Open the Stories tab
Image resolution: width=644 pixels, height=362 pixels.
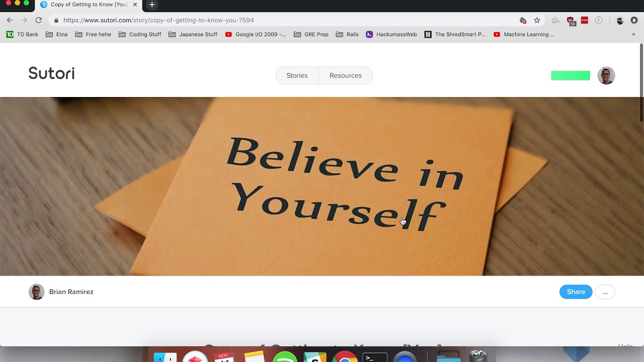pyautogui.click(x=297, y=75)
